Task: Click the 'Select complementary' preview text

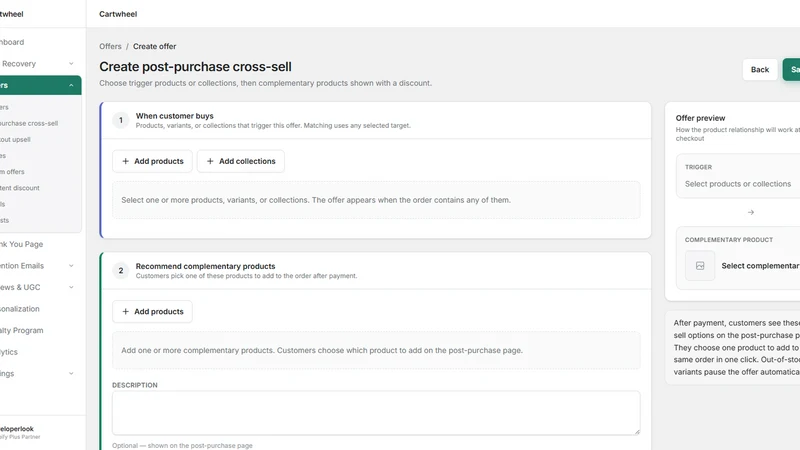Action: point(760,266)
